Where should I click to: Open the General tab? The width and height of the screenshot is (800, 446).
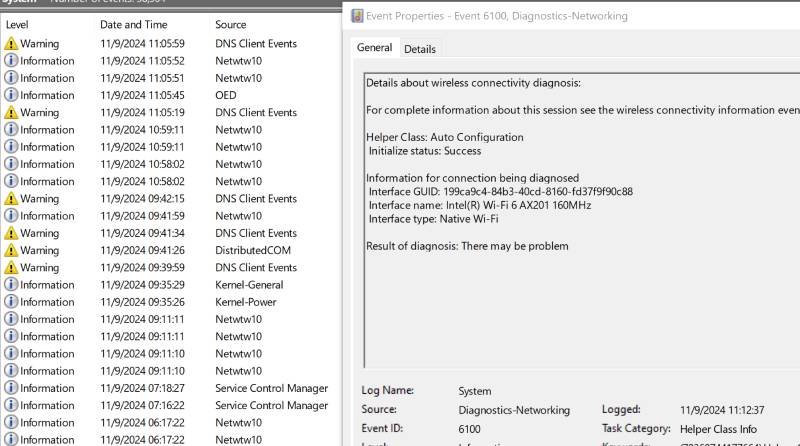(374, 48)
